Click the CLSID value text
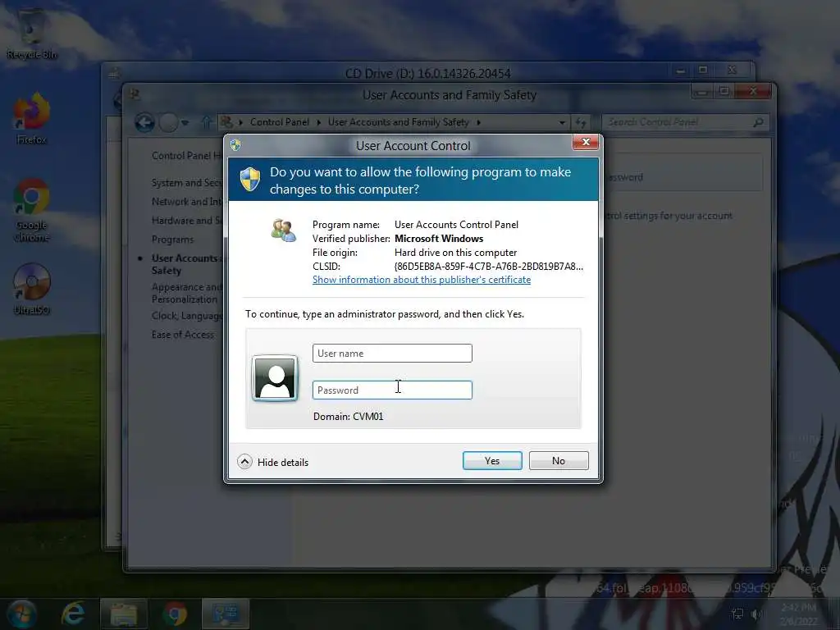Screen dimensions: 840x630 489,267
